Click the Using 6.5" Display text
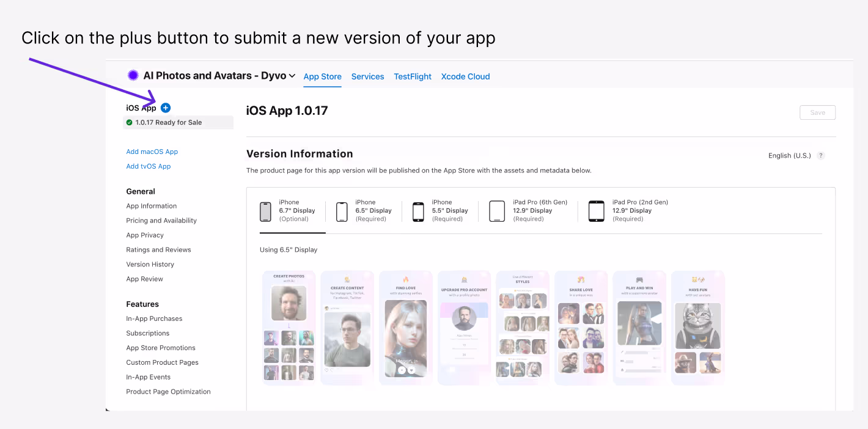The width and height of the screenshot is (868, 429). tap(289, 249)
